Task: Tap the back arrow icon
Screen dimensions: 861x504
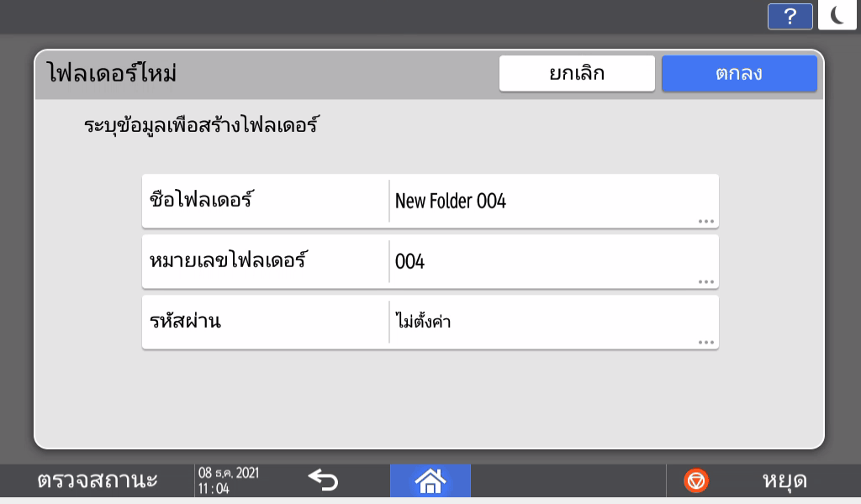Action: [x=322, y=480]
